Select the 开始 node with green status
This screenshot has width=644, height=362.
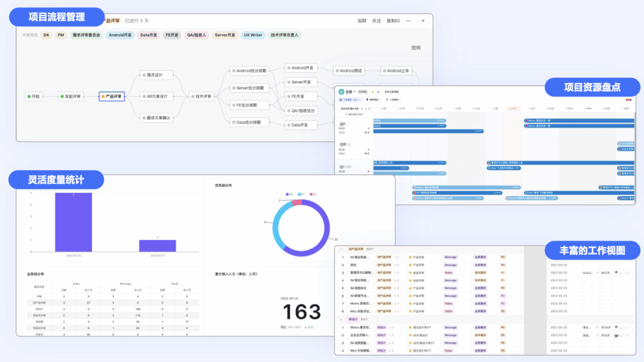point(33,96)
